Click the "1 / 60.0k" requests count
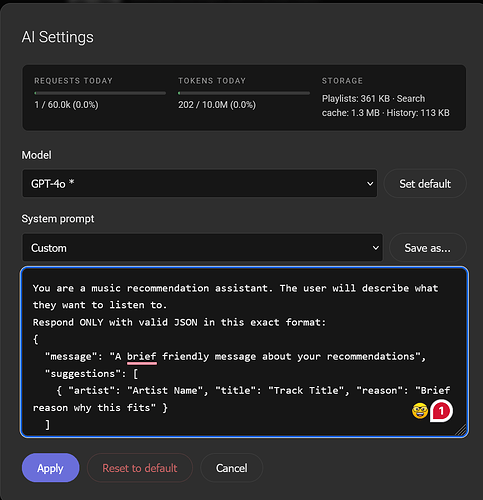This screenshot has height=500, width=483. pyautogui.click(x=66, y=105)
